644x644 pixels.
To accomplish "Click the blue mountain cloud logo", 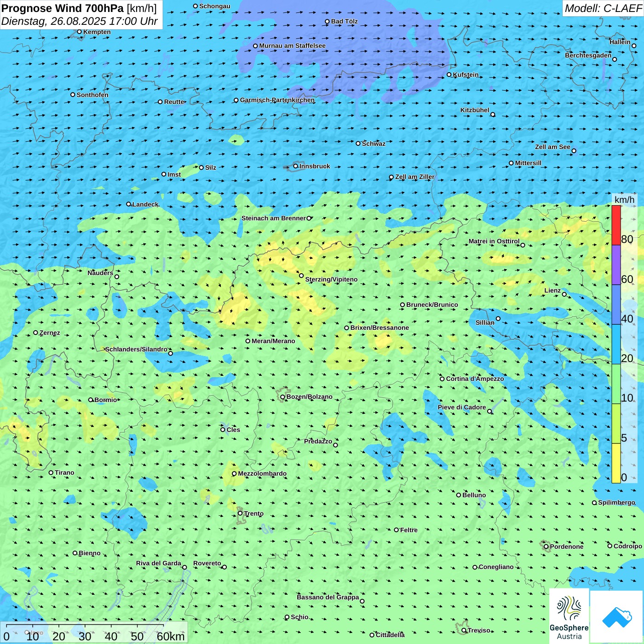I will pos(617,617).
